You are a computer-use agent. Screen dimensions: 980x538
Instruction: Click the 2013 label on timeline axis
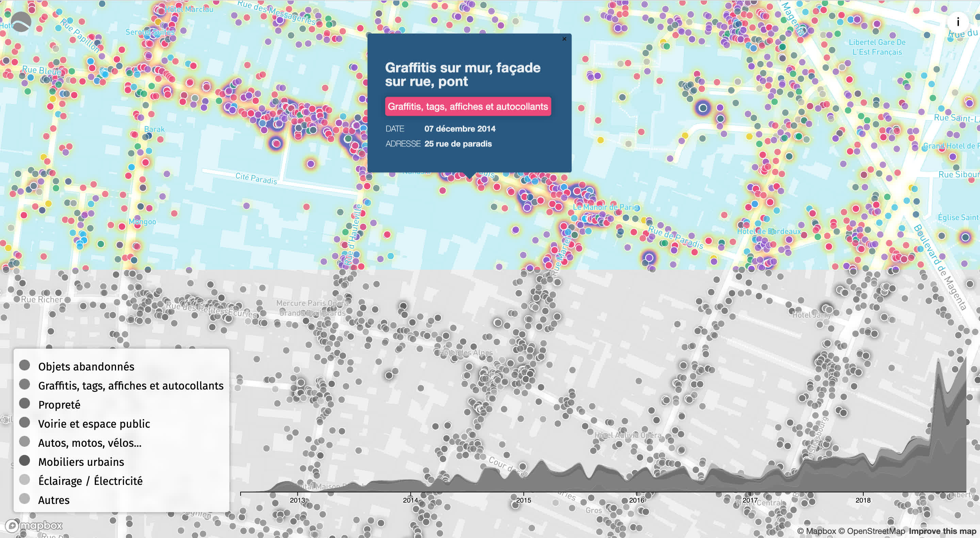coord(297,500)
